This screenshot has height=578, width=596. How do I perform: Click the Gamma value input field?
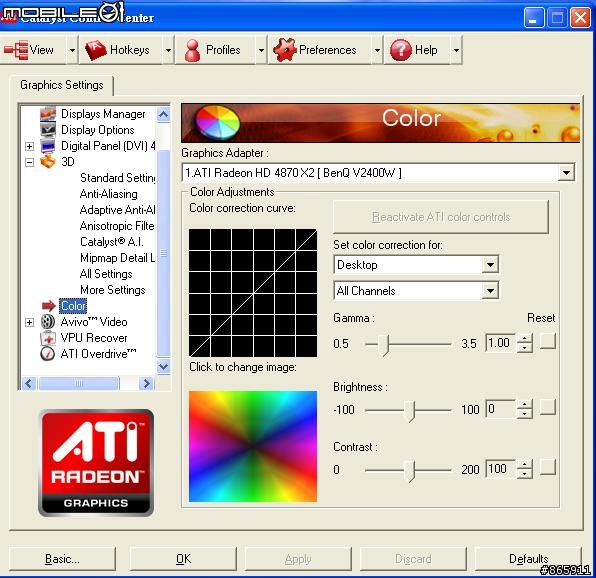pos(501,343)
